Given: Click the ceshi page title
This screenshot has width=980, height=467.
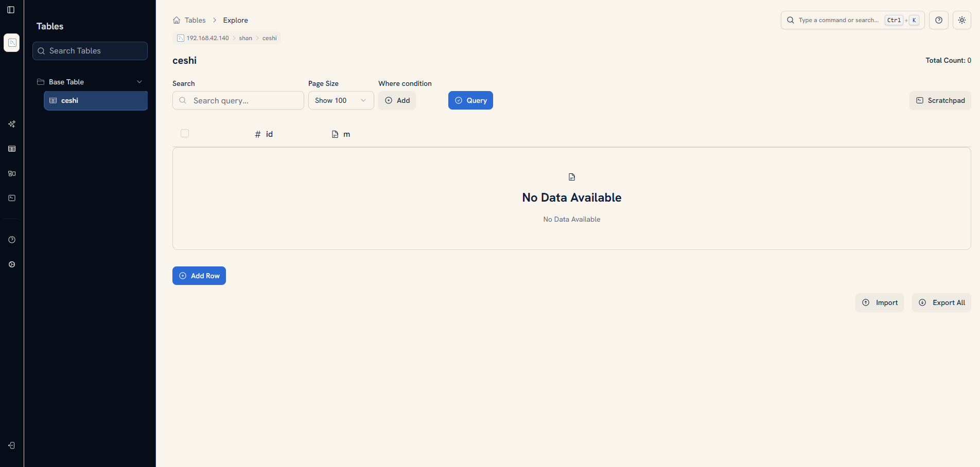Looking at the screenshot, I should (x=184, y=60).
